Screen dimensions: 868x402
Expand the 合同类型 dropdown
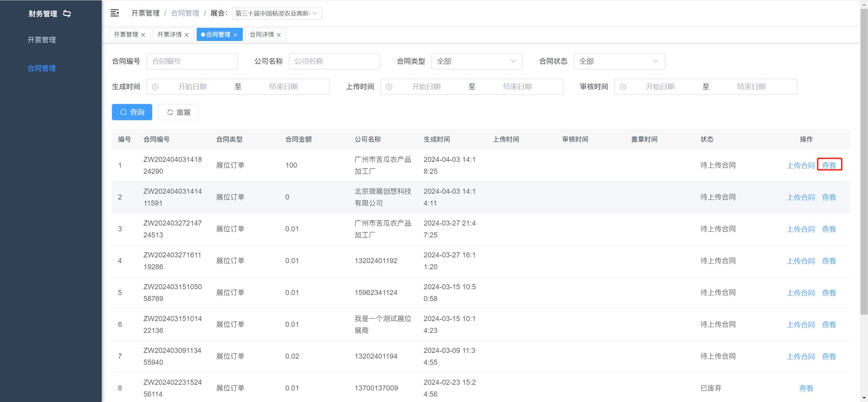[x=477, y=61]
